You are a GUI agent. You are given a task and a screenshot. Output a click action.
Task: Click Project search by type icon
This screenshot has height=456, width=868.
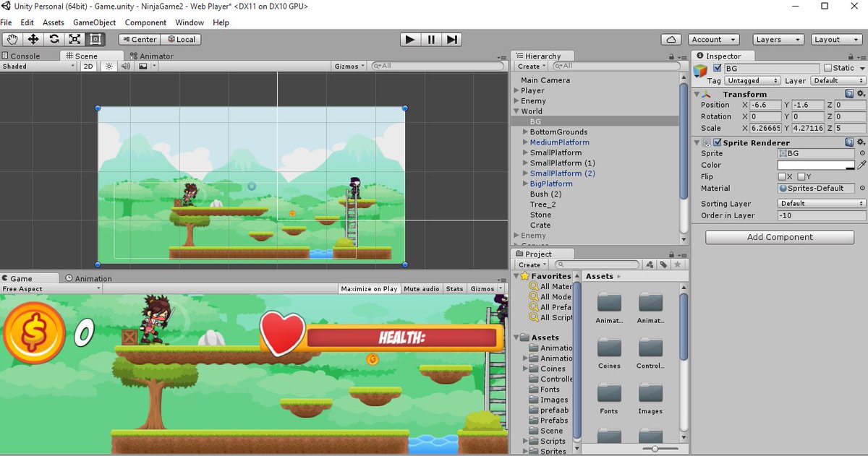(x=649, y=264)
